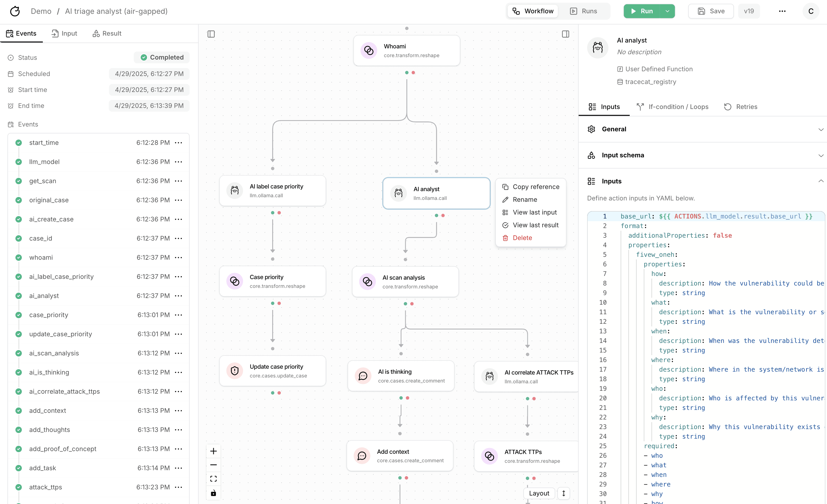Open options for attack_ttps event
Screen dimensions: 827x504
point(178,487)
